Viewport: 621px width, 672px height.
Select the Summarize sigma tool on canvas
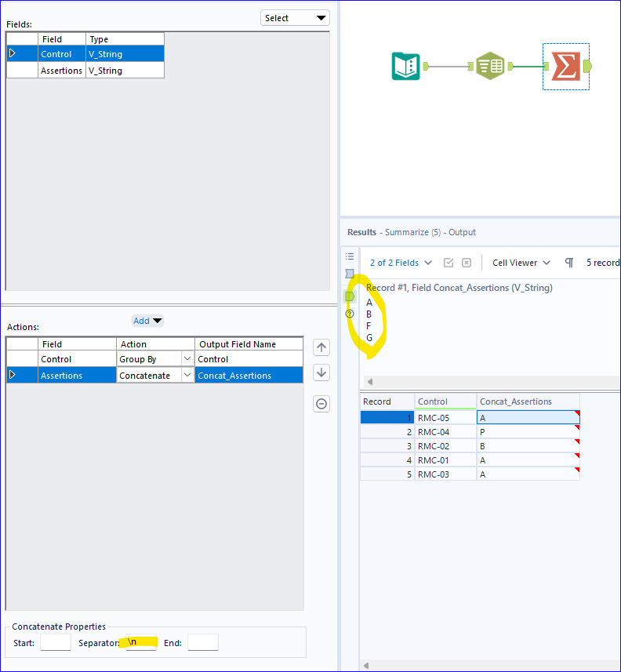(565, 66)
